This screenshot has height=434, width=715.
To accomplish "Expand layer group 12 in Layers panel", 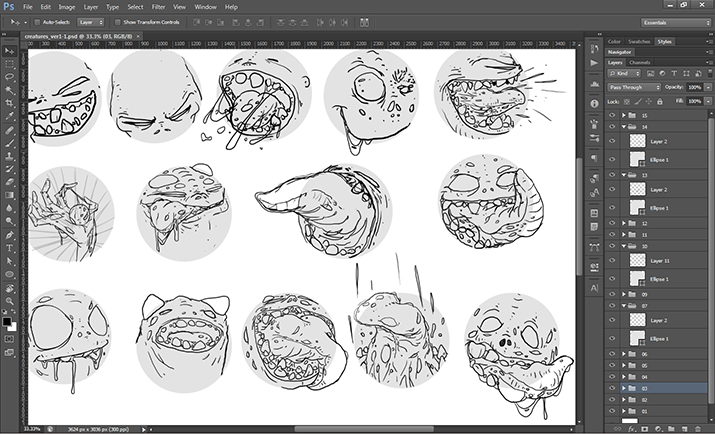I will coord(624,223).
